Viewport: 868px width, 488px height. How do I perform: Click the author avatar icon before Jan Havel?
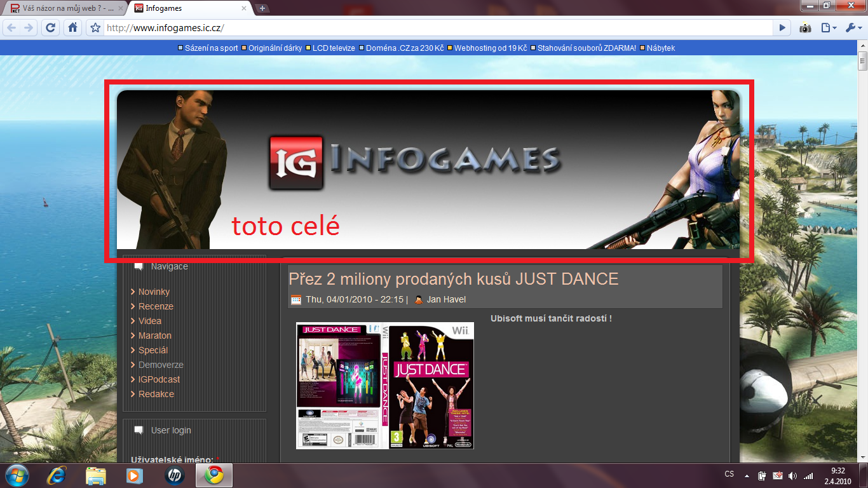point(419,300)
